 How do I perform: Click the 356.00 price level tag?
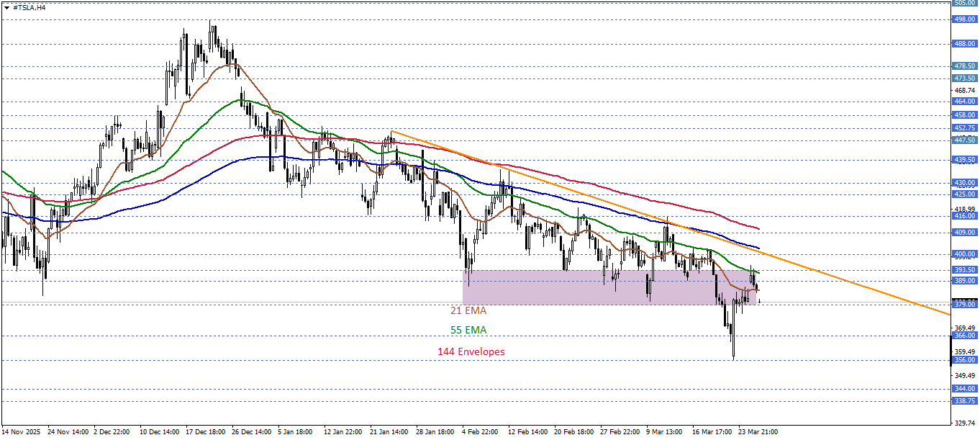pyautogui.click(x=963, y=360)
